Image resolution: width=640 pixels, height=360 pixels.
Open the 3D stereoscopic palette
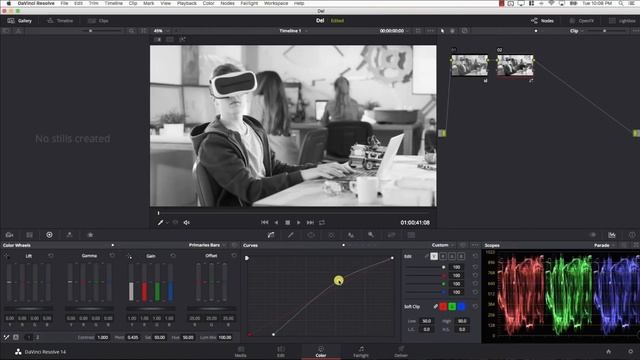pyautogui.click(x=411, y=235)
